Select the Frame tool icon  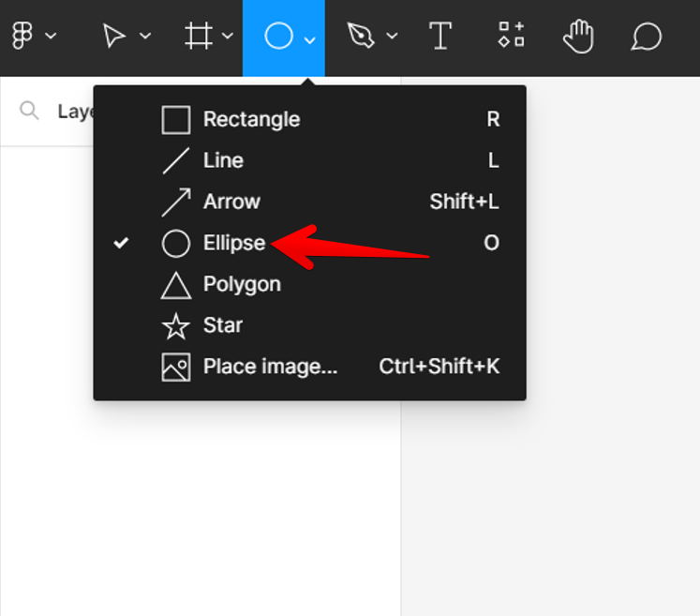[x=198, y=37]
